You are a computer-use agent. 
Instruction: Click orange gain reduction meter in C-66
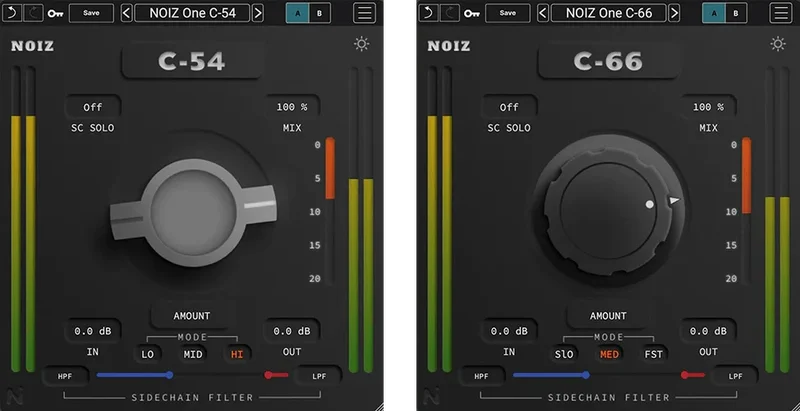(x=746, y=175)
